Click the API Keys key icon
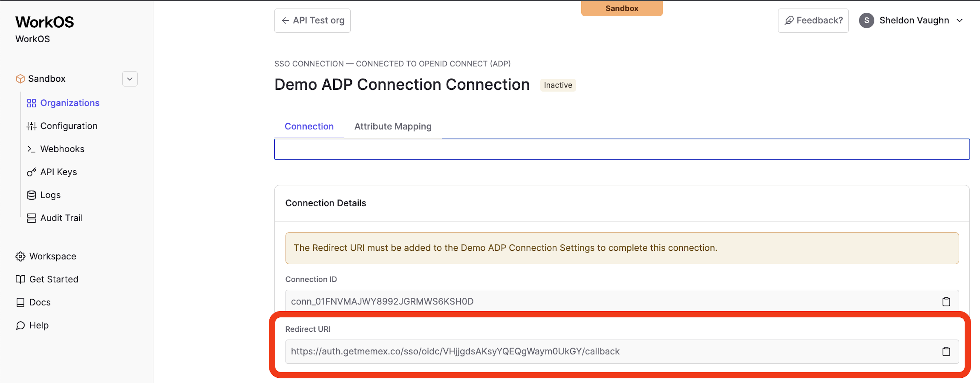This screenshot has width=980, height=383. coord(31,172)
